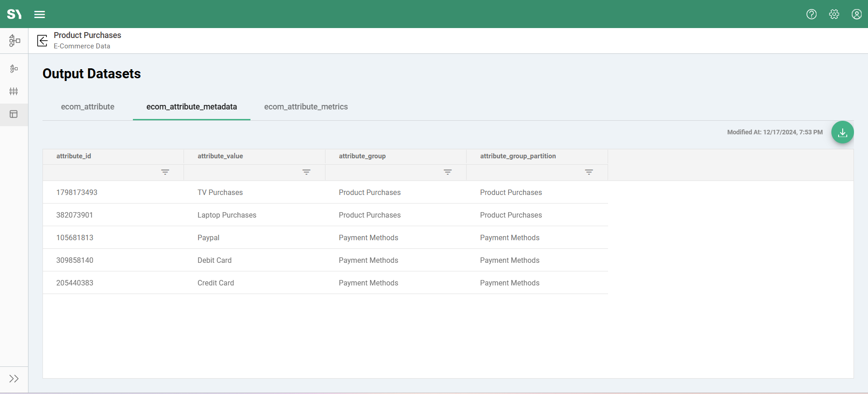Open the output datasets table icon in sidebar
Image resolution: width=868 pixels, height=394 pixels.
[14, 114]
